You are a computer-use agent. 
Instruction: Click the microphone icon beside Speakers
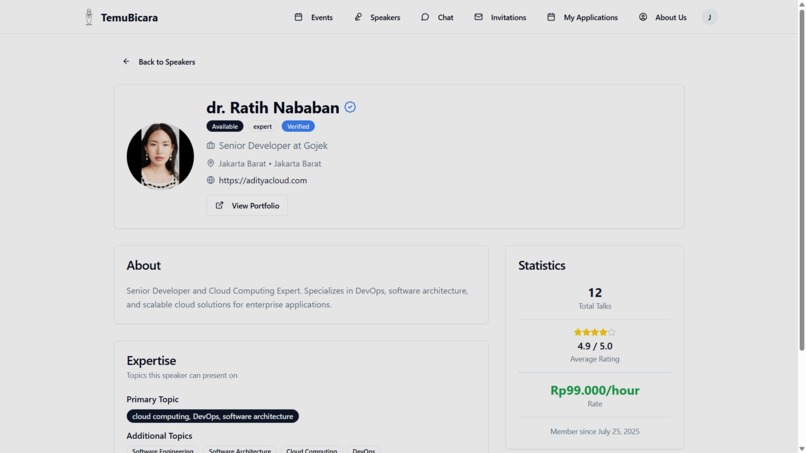point(358,17)
